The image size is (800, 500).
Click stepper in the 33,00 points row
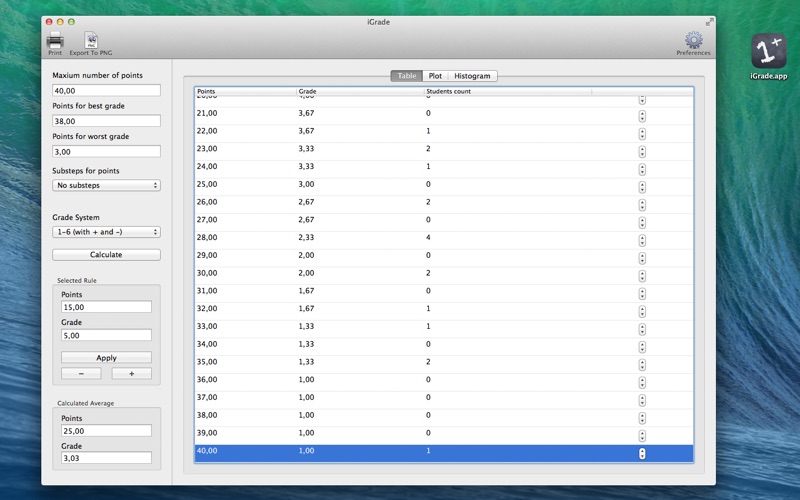(x=642, y=326)
